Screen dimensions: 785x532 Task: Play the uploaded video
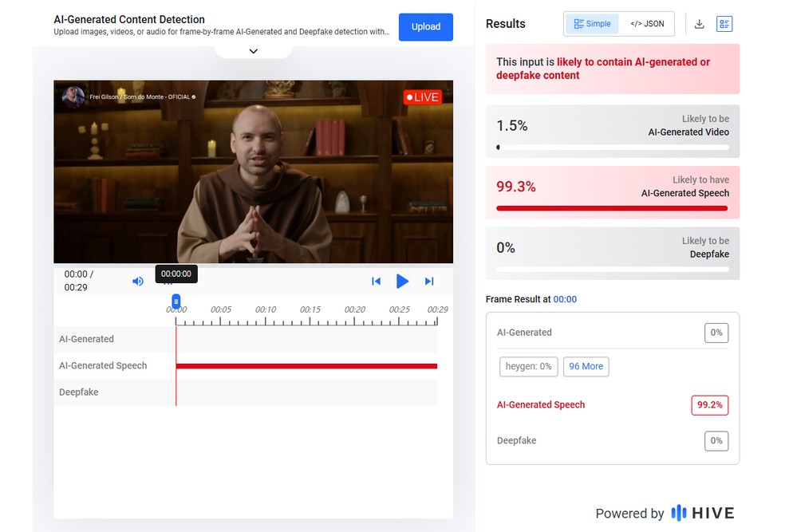pyautogui.click(x=402, y=281)
